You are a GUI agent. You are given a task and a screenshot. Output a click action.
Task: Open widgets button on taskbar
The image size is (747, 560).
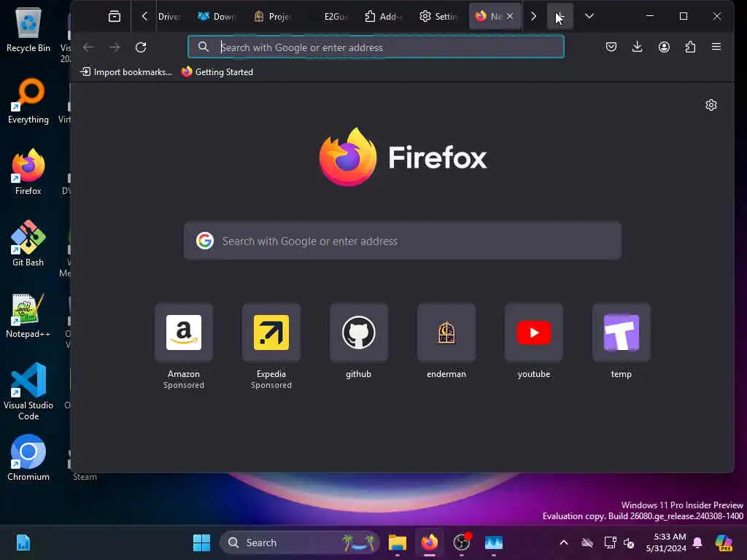click(x=23, y=542)
